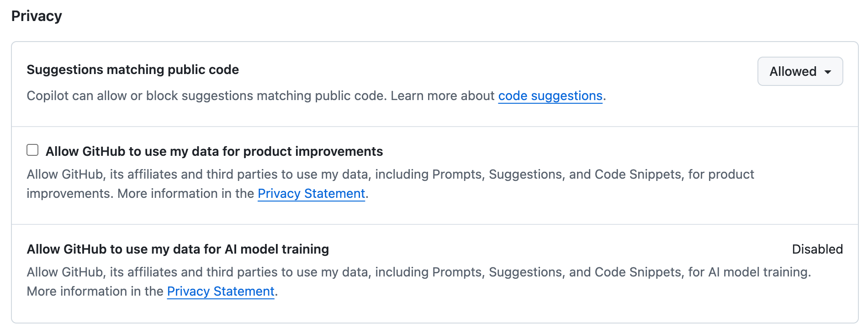The width and height of the screenshot is (868, 329).
Task: Click the product improvements checkbox label text
Action: click(x=214, y=151)
